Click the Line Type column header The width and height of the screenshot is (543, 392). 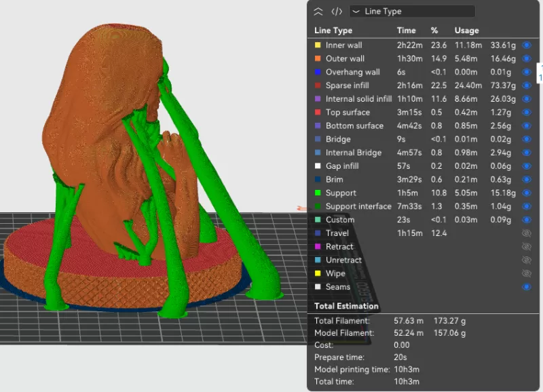333,31
